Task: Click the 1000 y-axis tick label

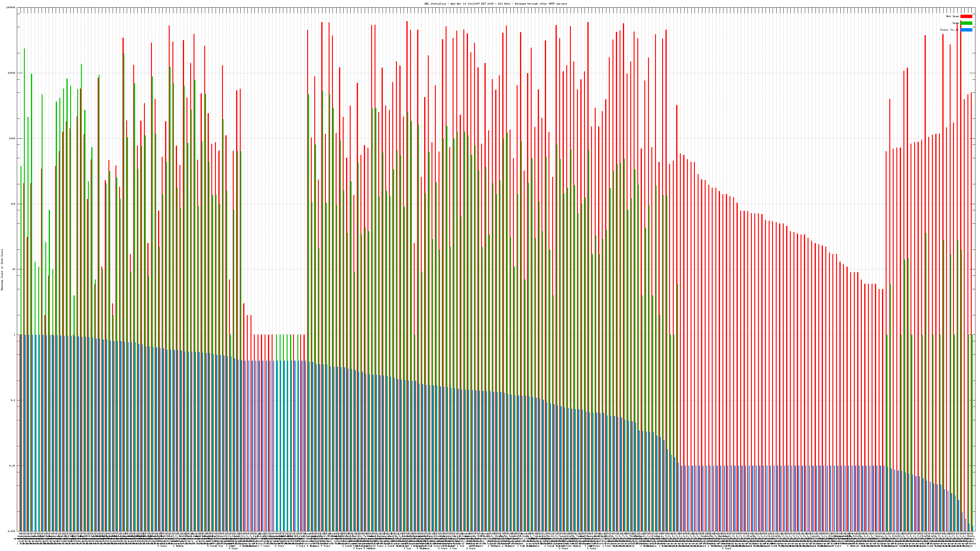Action: pyautogui.click(x=13, y=138)
